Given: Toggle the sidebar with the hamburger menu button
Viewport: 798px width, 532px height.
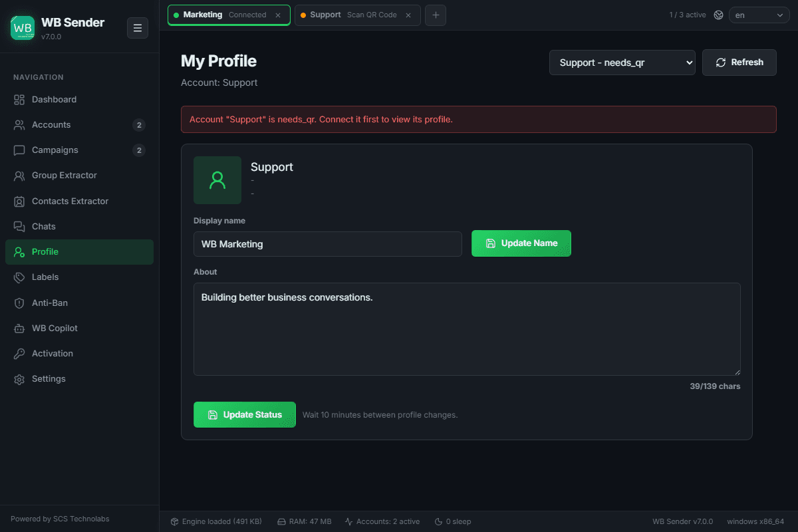Looking at the screenshot, I should (138, 28).
